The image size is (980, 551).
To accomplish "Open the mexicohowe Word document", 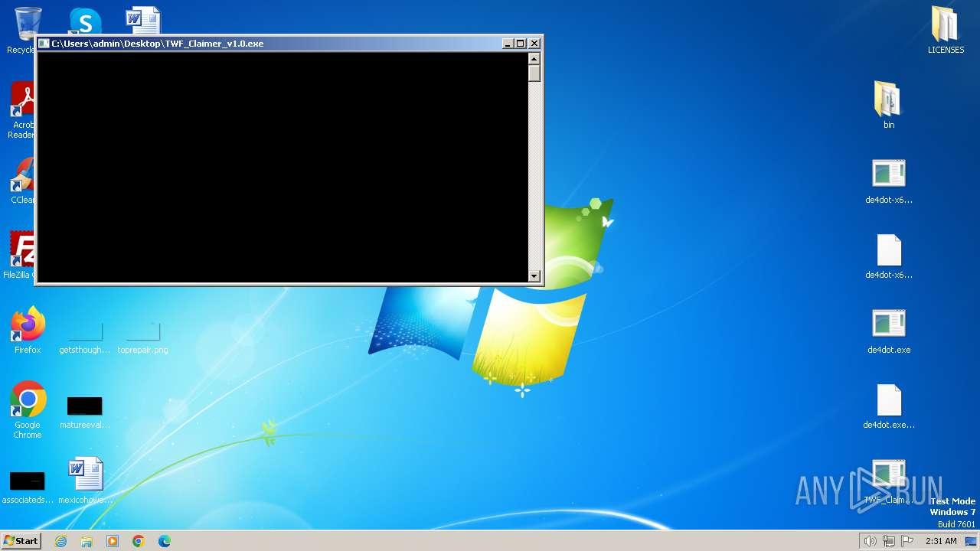I will pos(85,481).
